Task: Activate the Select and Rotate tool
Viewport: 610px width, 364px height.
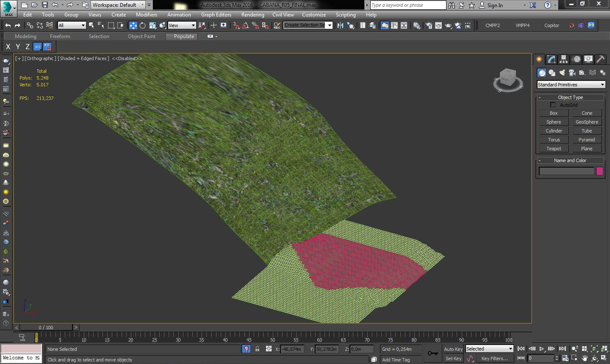Action: click(x=143, y=25)
